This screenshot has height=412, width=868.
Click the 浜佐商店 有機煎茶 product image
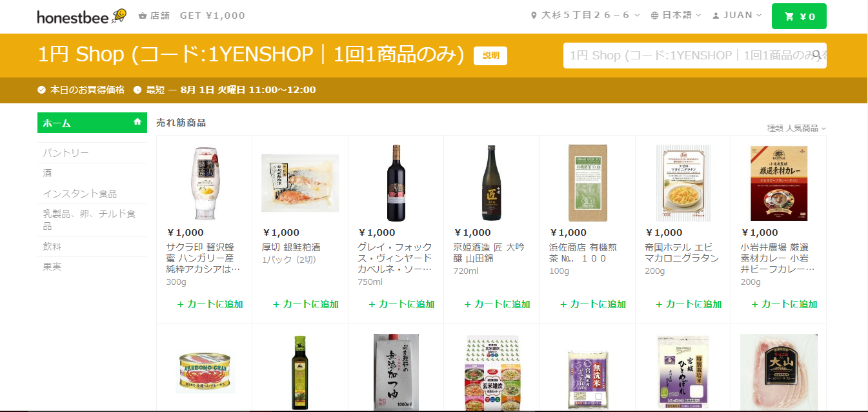[587, 183]
